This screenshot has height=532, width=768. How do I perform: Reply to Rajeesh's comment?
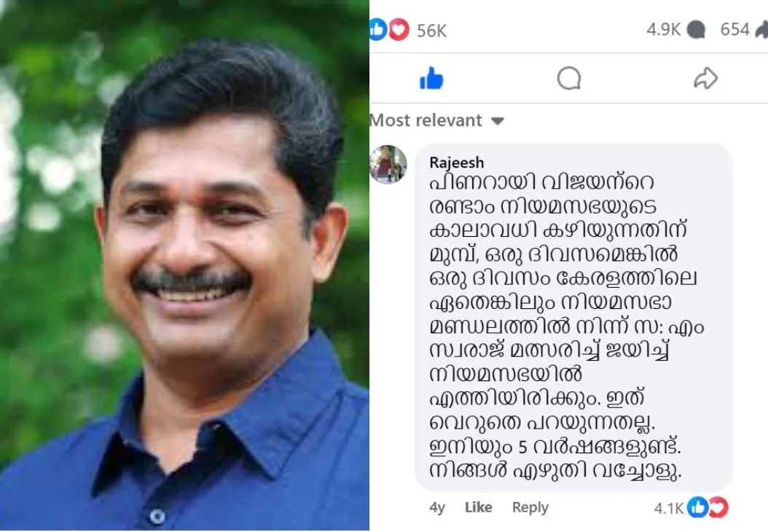pyautogui.click(x=530, y=508)
